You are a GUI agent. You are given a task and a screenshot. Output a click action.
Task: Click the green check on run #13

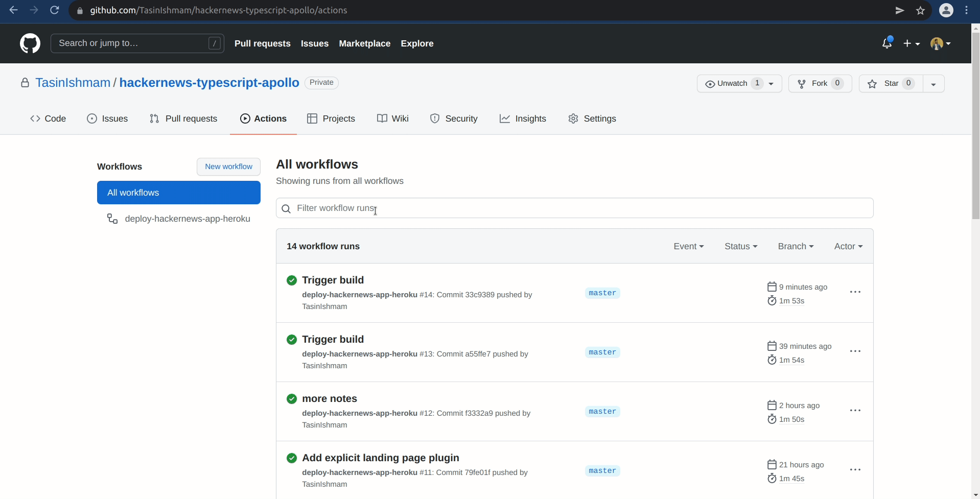click(x=292, y=340)
